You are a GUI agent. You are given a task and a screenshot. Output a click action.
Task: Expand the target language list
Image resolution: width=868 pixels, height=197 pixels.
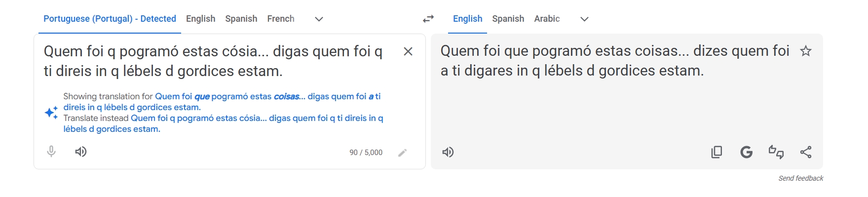(585, 19)
